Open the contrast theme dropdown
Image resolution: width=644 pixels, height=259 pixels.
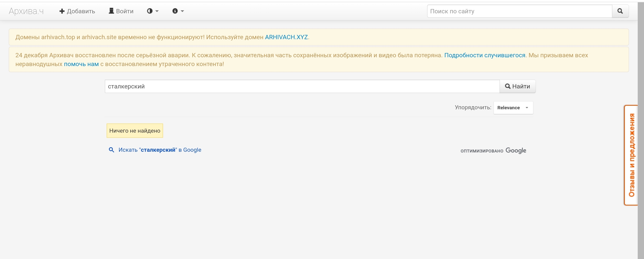tap(153, 11)
